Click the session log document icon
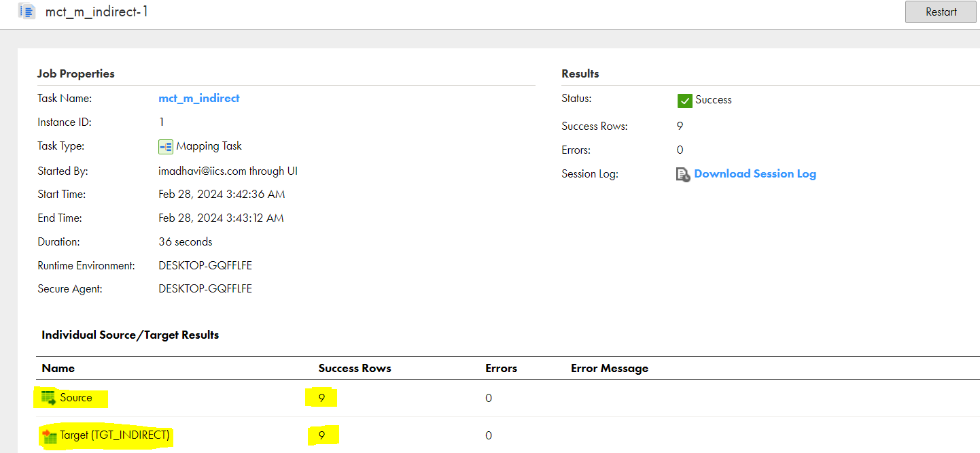This screenshot has height=453, width=980. tap(683, 175)
